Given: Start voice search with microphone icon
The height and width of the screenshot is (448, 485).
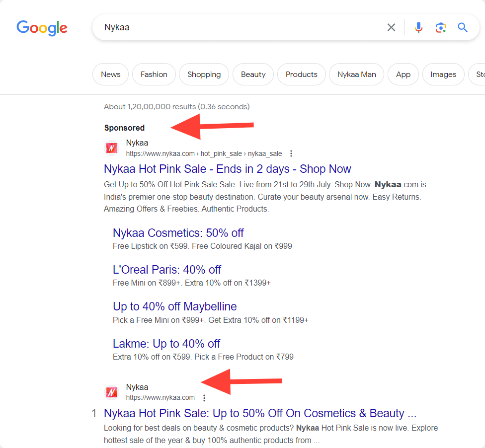Looking at the screenshot, I should pos(418,27).
